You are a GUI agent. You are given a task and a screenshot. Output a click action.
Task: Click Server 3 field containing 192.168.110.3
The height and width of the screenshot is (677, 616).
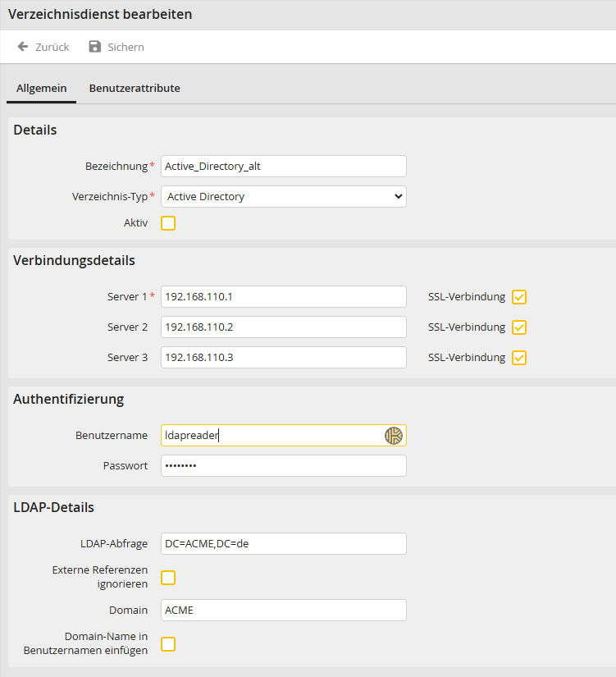pyautogui.click(x=284, y=357)
